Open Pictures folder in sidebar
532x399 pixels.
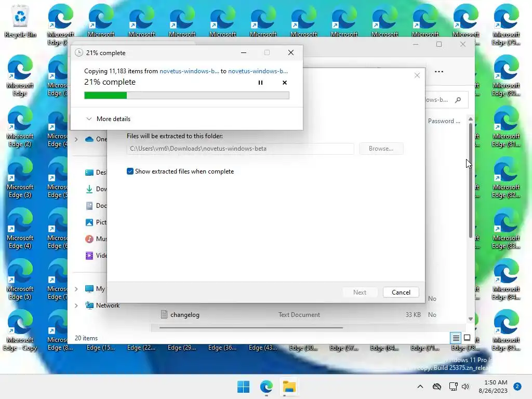point(96,222)
